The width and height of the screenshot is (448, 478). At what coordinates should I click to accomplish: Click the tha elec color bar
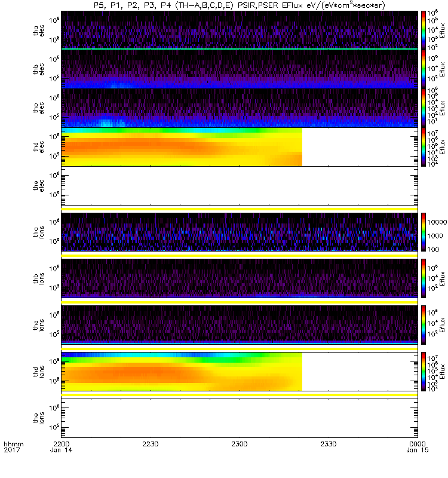(423, 30)
